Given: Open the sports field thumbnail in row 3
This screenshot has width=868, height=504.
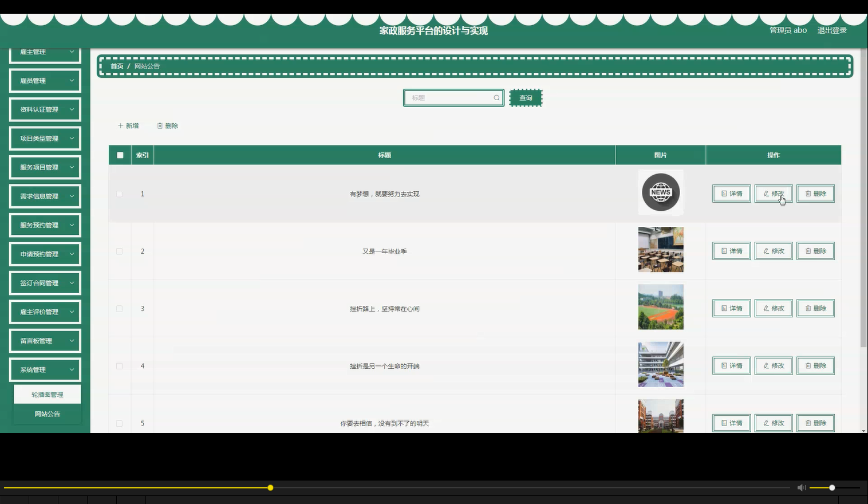Looking at the screenshot, I should coord(661,307).
